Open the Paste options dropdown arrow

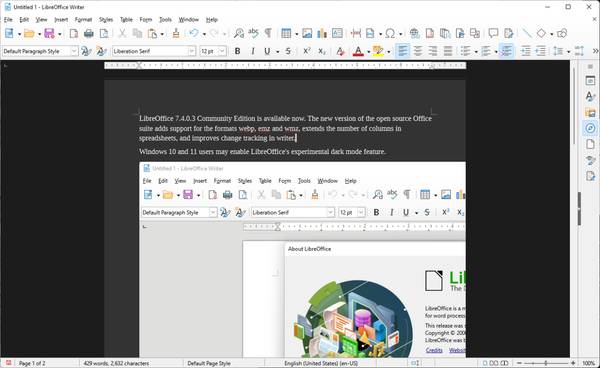click(162, 34)
